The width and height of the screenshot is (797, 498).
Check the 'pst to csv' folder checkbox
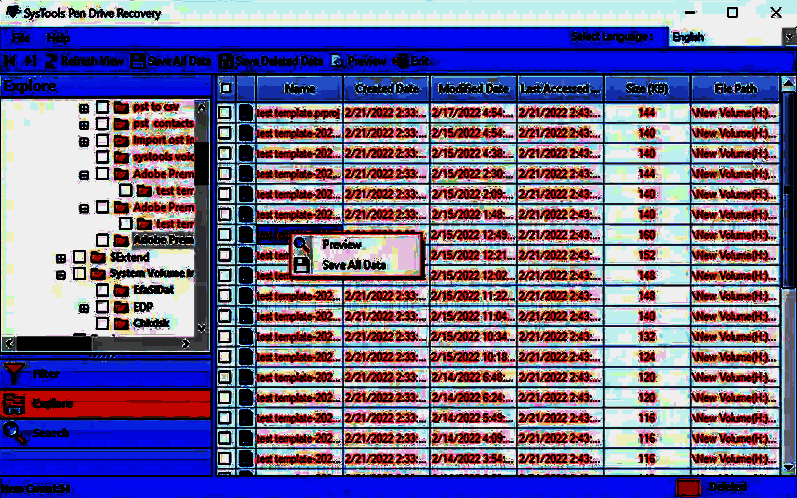[x=102, y=107]
